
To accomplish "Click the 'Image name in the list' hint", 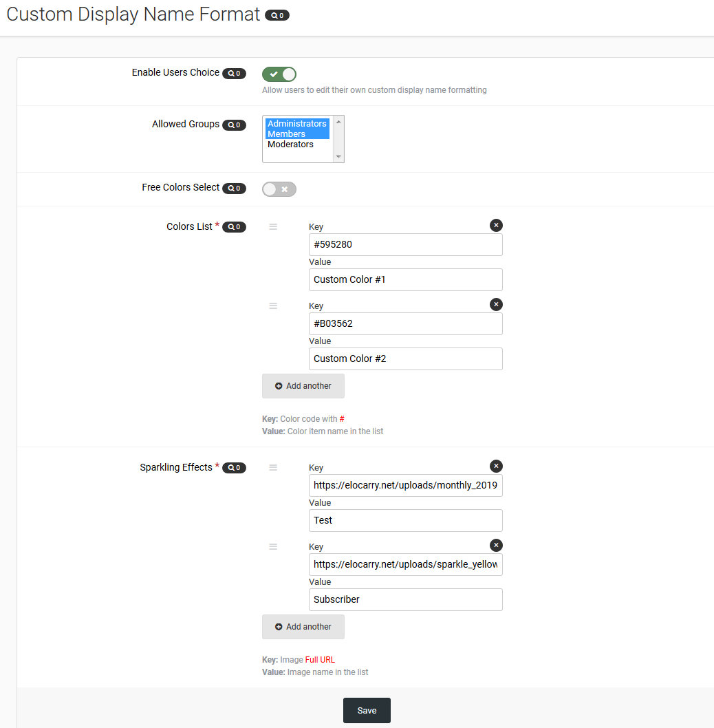I will click(327, 672).
